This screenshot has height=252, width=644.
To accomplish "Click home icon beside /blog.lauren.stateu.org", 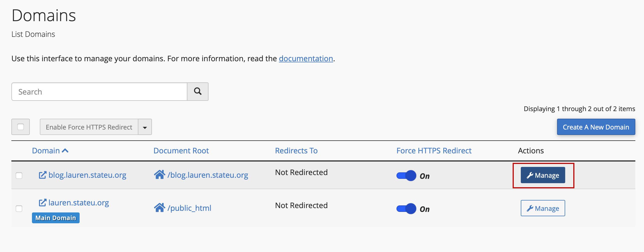I will tap(160, 175).
